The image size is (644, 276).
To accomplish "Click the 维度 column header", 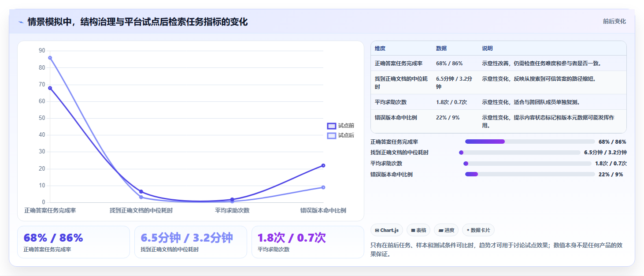I will pos(380,48).
